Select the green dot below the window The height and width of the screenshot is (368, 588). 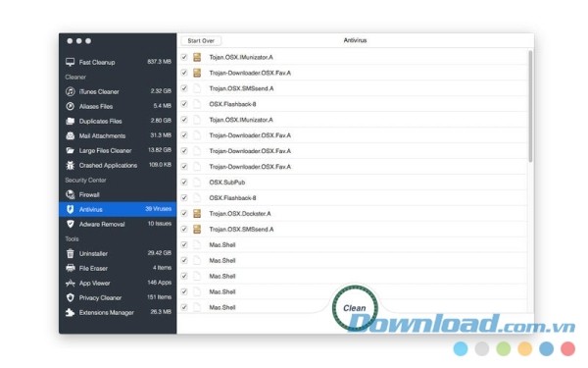point(504,348)
